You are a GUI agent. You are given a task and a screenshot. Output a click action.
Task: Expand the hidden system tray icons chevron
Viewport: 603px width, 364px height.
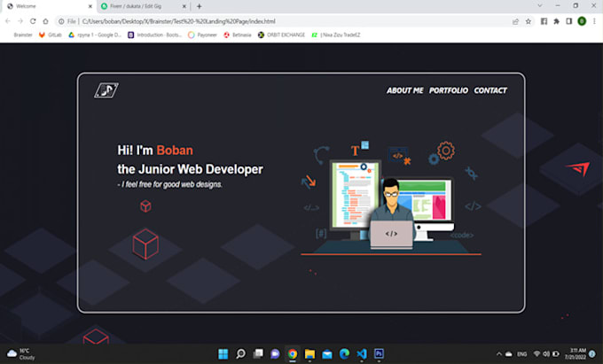(499, 354)
